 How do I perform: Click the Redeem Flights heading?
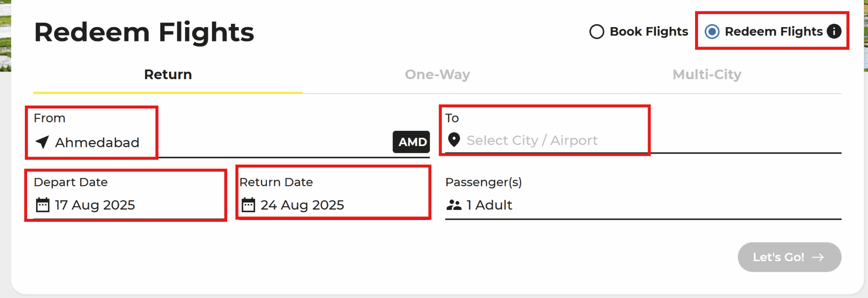pos(144,31)
